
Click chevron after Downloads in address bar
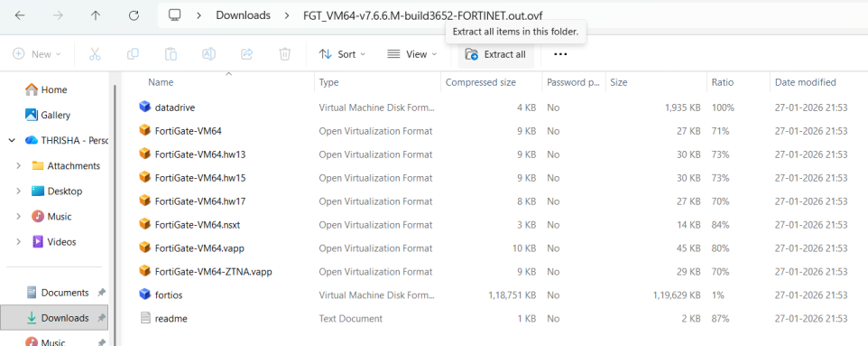tap(287, 15)
